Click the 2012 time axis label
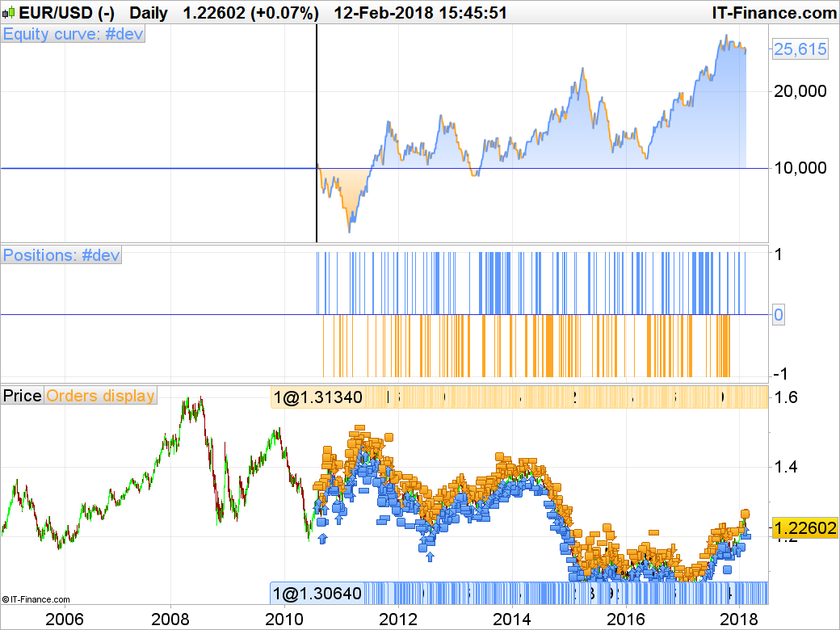 pos(398,619)
